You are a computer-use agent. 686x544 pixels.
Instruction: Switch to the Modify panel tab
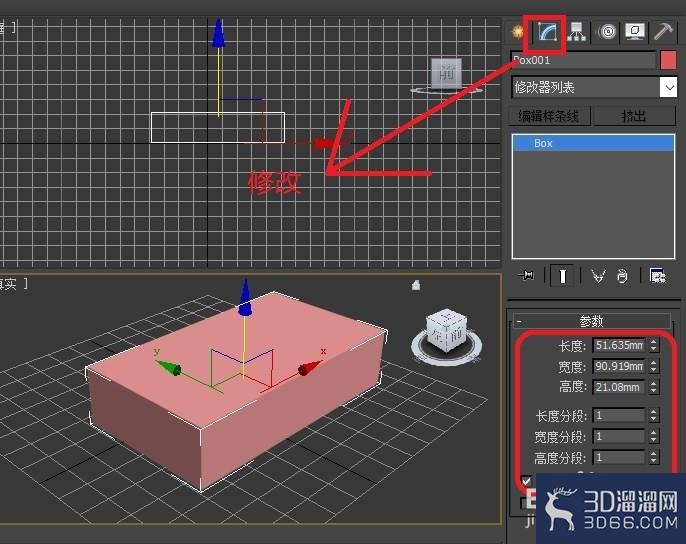pyautogui.click(x=547, y=32)
